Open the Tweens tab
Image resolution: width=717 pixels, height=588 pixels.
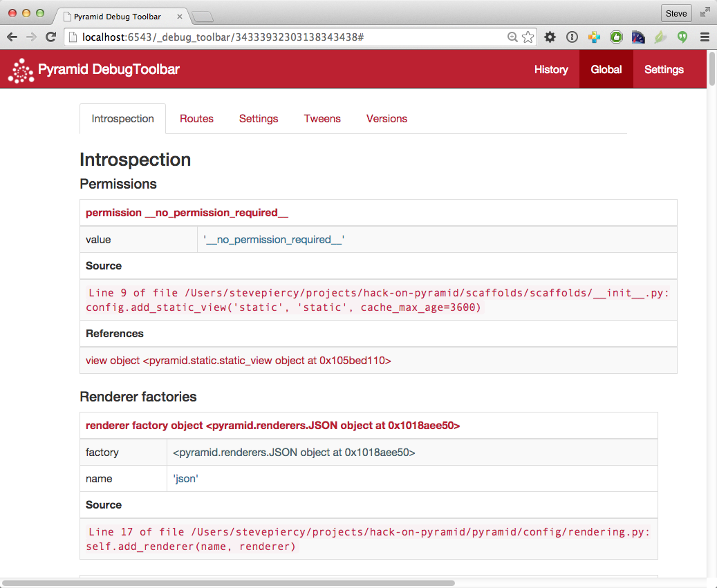pos(322,119)
